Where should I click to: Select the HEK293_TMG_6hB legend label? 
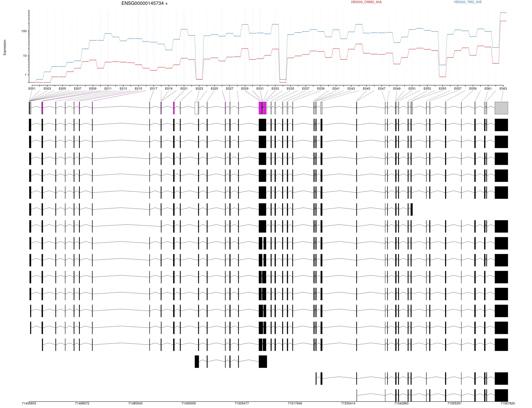(467, 2)
